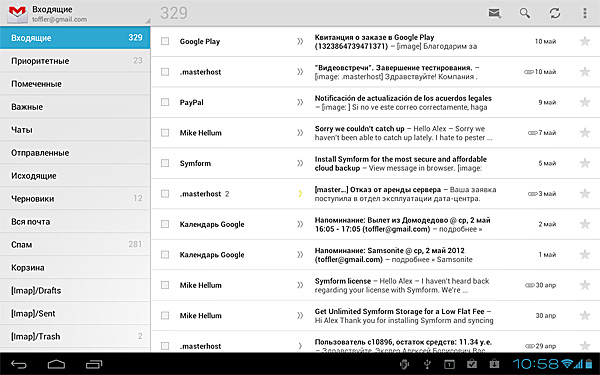
Task: Go to the Спам folder
Action: 75,245
